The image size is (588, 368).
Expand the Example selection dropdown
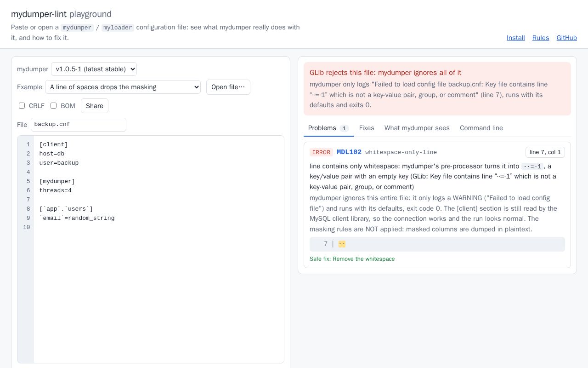click(123, 87)
